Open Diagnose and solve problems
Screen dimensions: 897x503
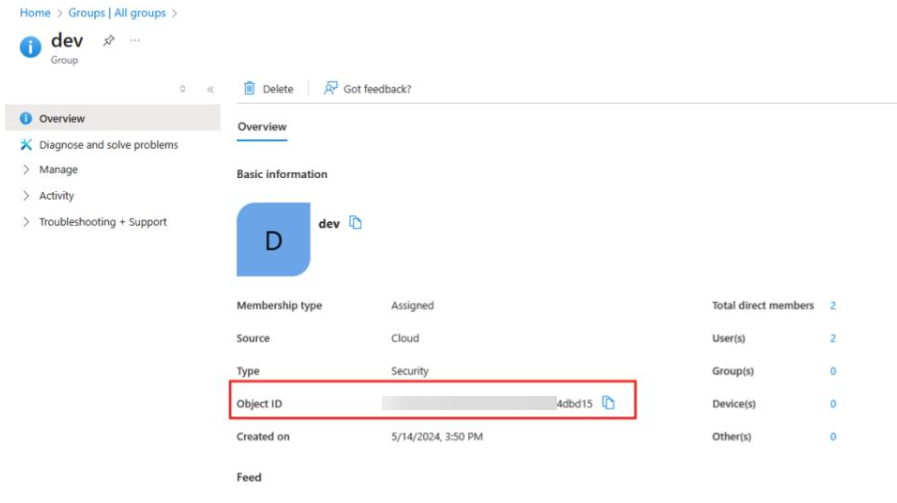108,145
